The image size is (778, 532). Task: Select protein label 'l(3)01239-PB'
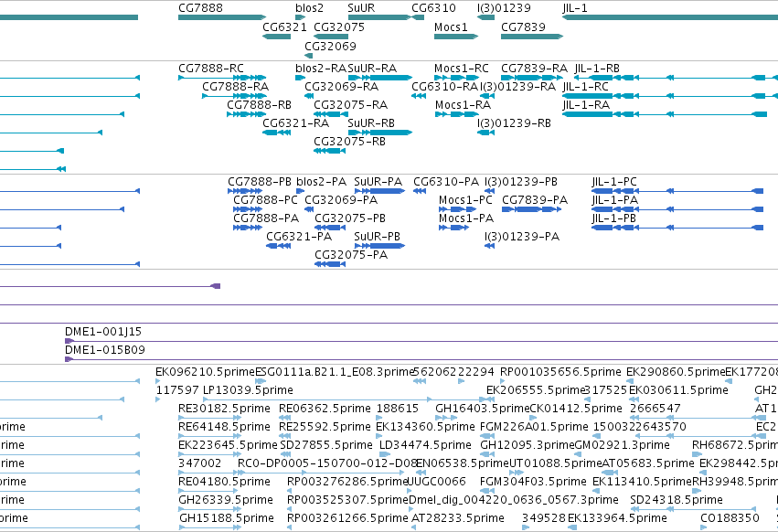[521, 182]
